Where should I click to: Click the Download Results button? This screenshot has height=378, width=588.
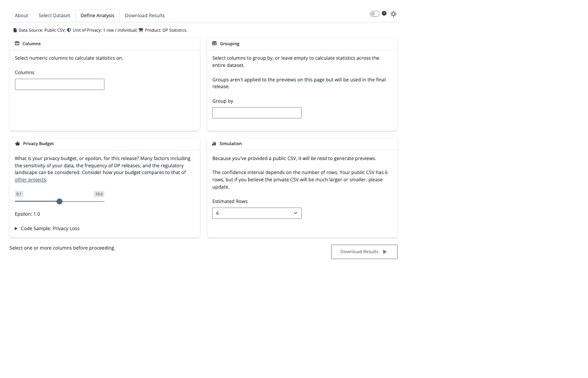point(364,252)
